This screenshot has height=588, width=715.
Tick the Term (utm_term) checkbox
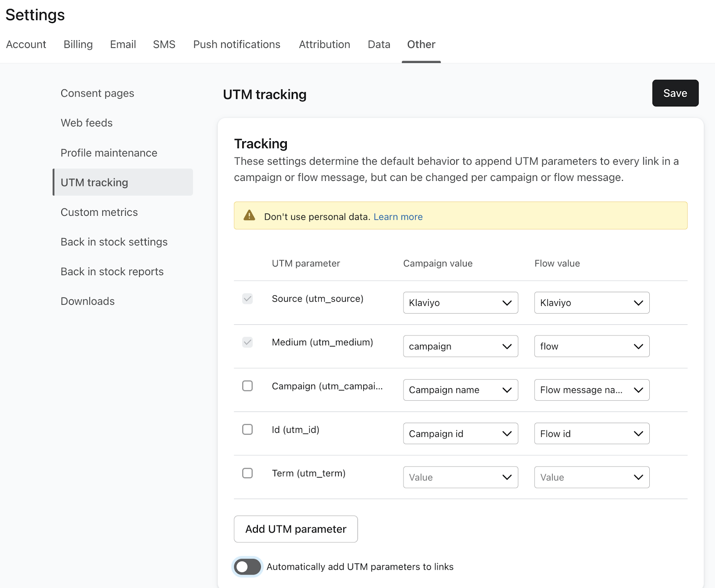click(247, 473)
